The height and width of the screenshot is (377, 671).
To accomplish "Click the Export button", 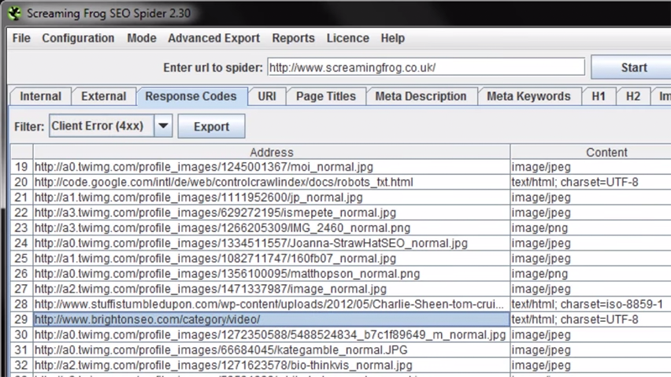I will point(211,126).
